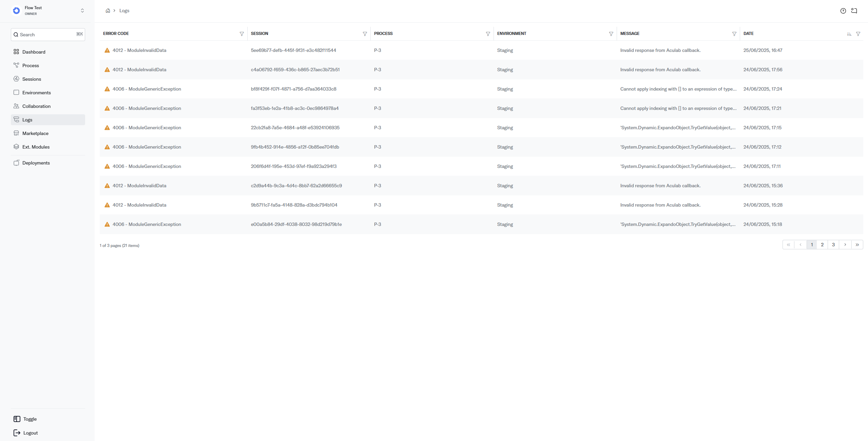Click session fa3f53eb-1e2a-41b8-ac3c-0ec9864978a4
This screenshot has width=868, height=441.
pos(294,108)
